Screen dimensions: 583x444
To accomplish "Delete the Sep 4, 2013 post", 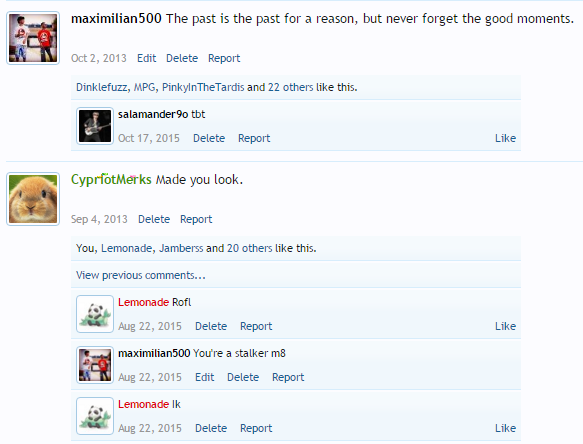I will click(154, 219).
